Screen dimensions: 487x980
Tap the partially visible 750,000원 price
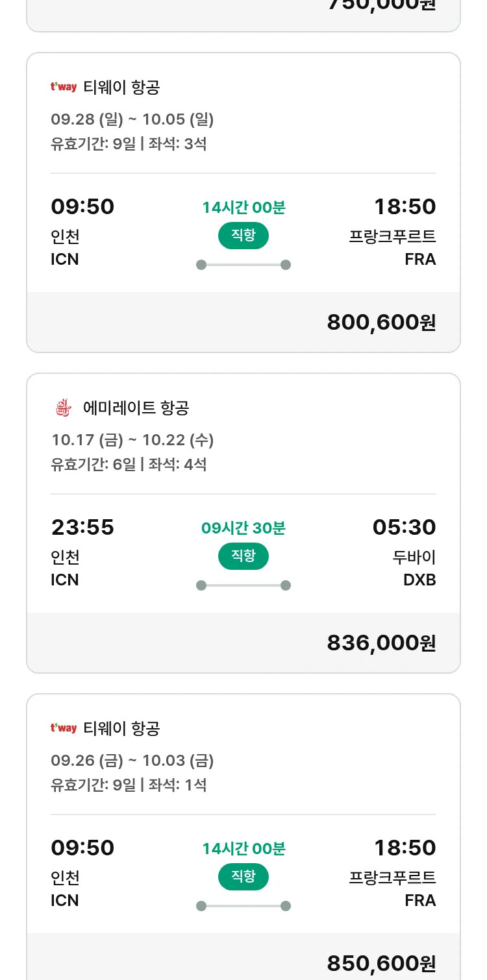coord(381,5)
